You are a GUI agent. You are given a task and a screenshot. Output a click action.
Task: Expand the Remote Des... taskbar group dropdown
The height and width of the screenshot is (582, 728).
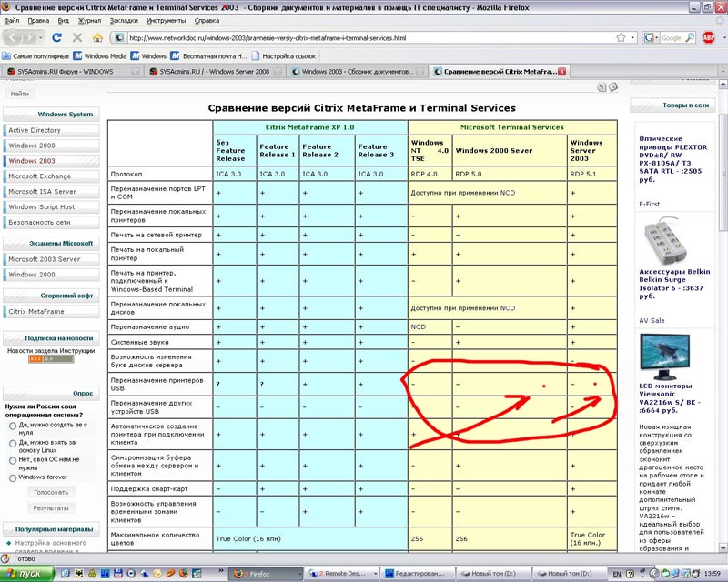[x=375, y=574]
